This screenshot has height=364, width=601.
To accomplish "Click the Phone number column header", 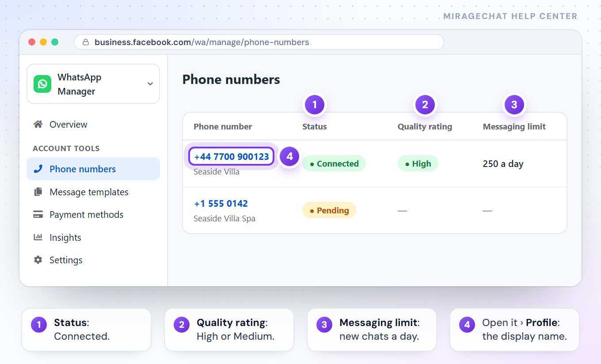I will (223, 127).
